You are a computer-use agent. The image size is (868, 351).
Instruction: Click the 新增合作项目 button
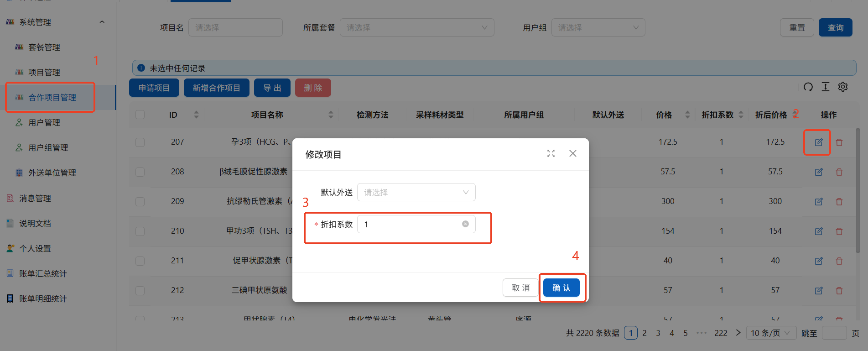click(x=216, y=88)
